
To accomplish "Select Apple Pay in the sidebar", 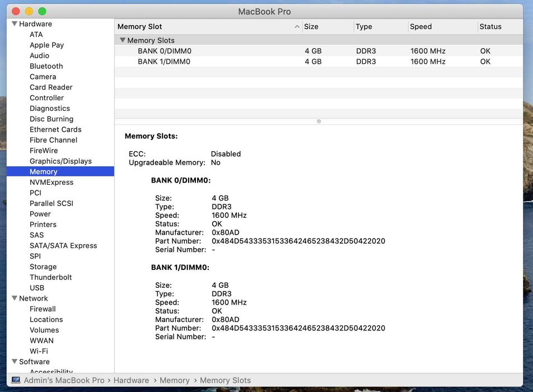I will point(46,45).
